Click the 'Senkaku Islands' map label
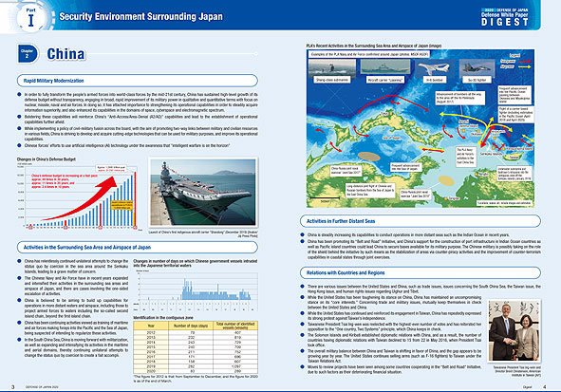Viewport: 561px width, 392px height. coord(491,154)
